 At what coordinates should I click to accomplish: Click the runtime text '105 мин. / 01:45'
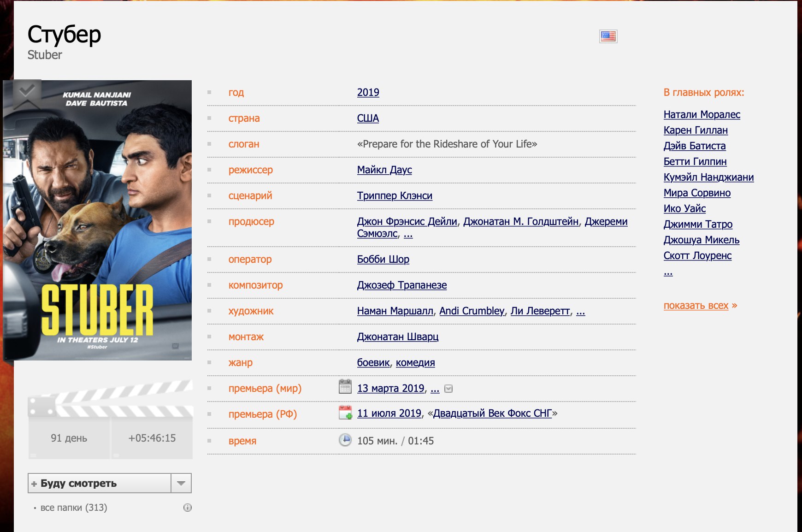click(395, 441)
